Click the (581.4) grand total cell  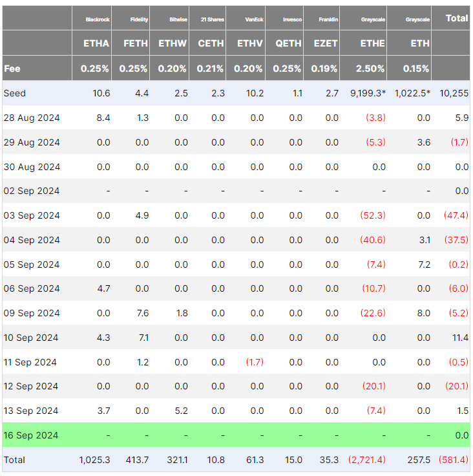(453, 460)
